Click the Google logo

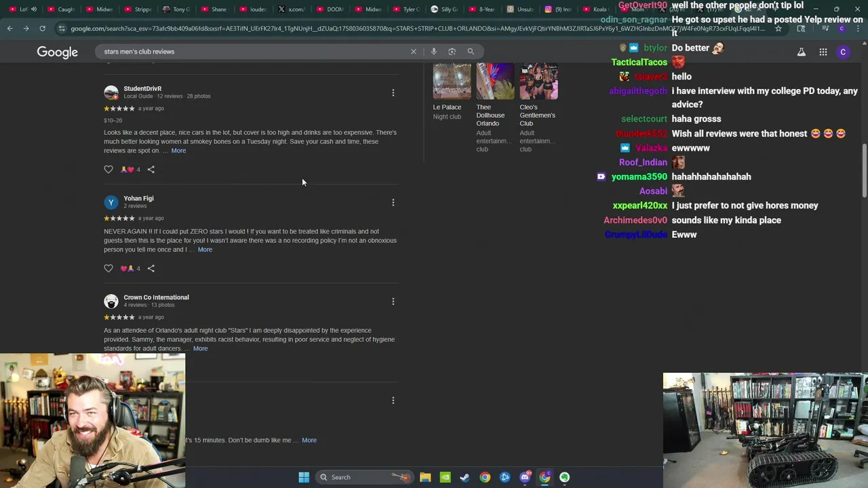click(x=58, y=52)
